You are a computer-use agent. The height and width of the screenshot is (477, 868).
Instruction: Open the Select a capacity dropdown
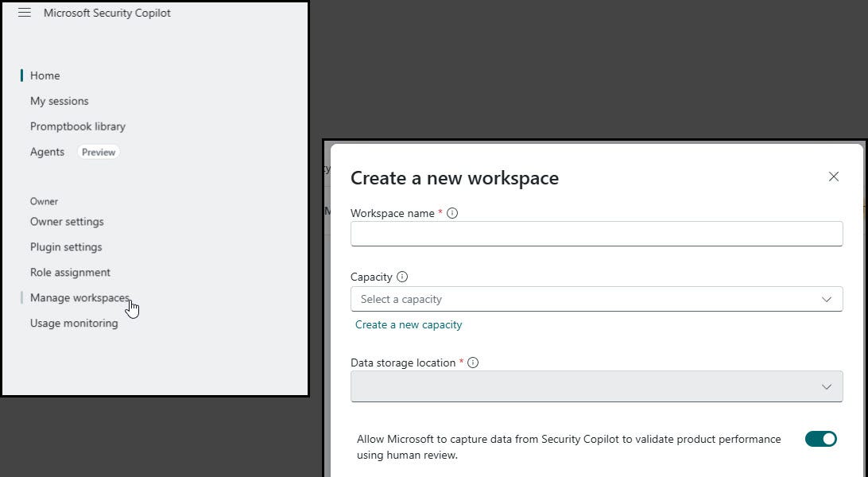point(597,299)
